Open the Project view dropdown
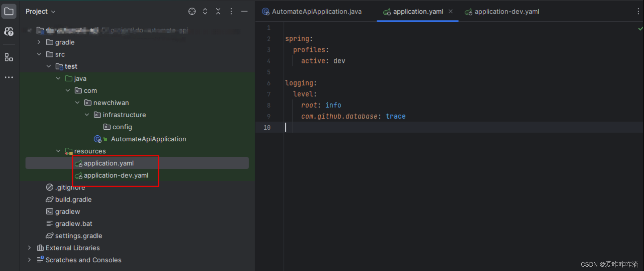 40,11
